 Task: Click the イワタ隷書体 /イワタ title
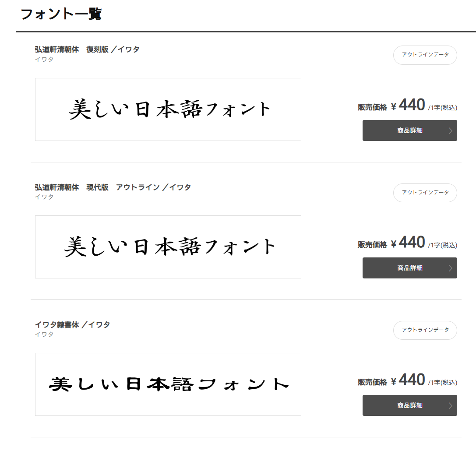coord(72,324)
